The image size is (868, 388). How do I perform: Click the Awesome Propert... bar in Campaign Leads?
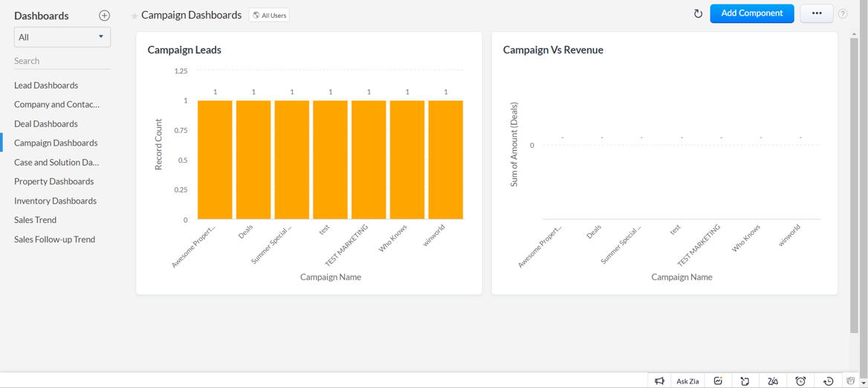coord(215,160)
